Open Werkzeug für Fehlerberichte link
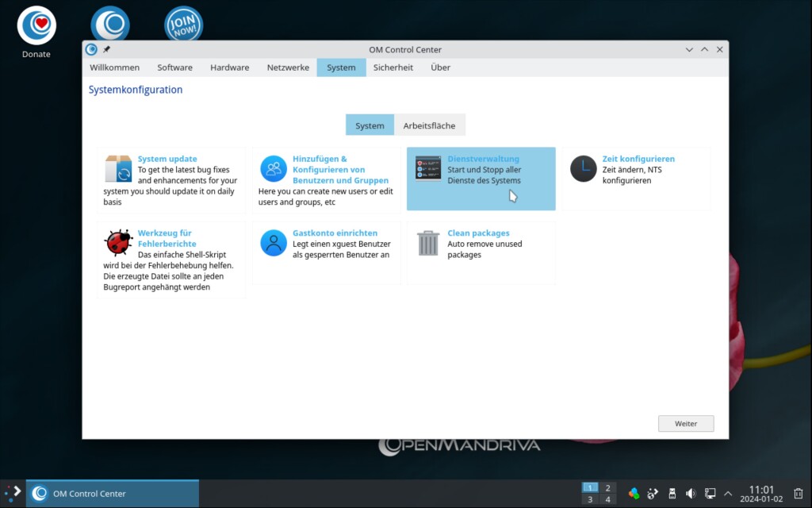This screenshot has width=812, height=508. point(167,238)
